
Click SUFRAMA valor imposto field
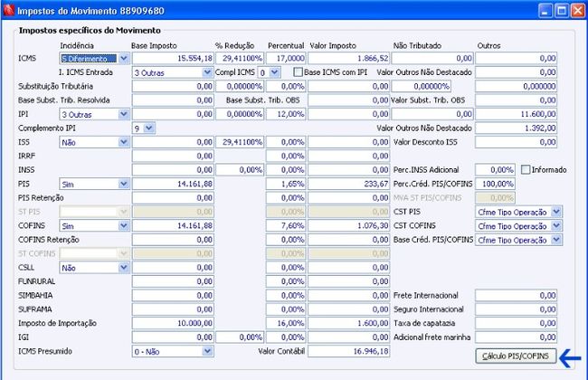pyautogui.click(x=349, y=309)
